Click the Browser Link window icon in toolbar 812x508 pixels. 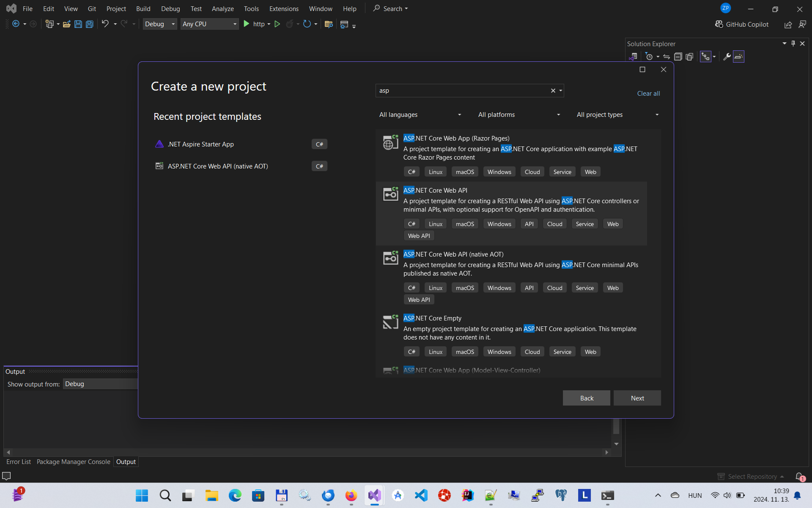[x=344, y=24]
